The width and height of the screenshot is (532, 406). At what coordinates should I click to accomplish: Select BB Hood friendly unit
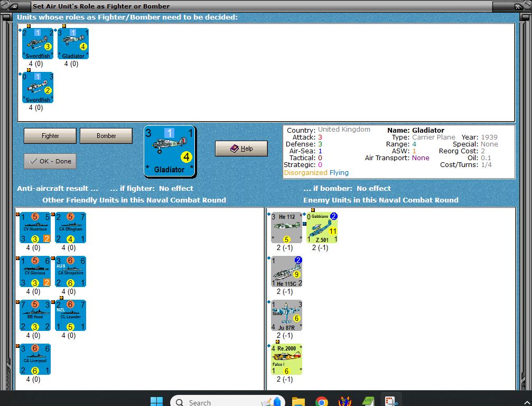point(35,316)
